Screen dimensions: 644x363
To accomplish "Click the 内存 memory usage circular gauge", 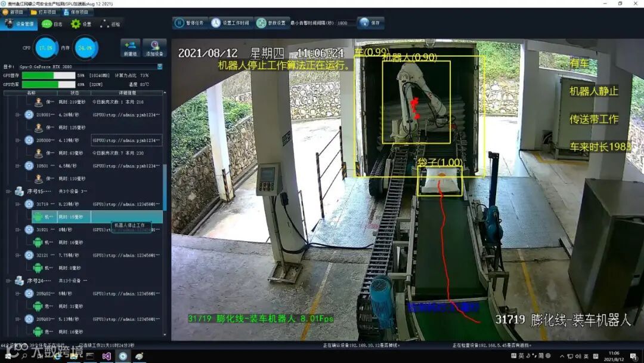I will [x=85, y=48].
